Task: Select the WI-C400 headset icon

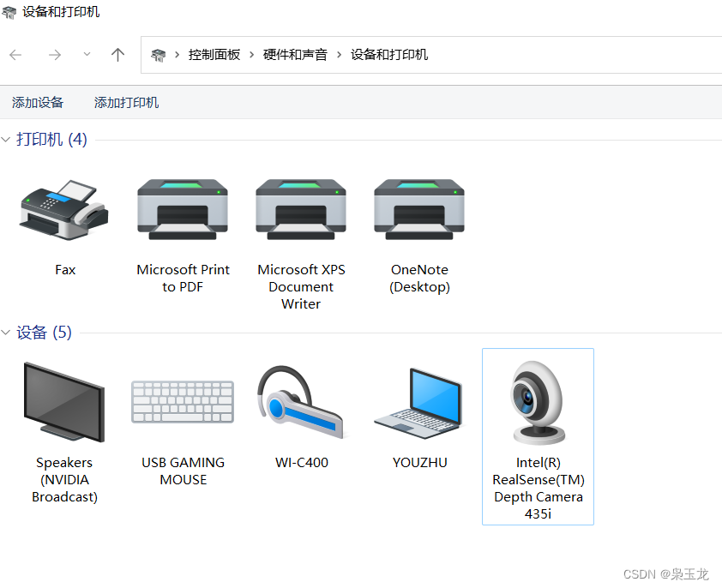Action: 301,402
